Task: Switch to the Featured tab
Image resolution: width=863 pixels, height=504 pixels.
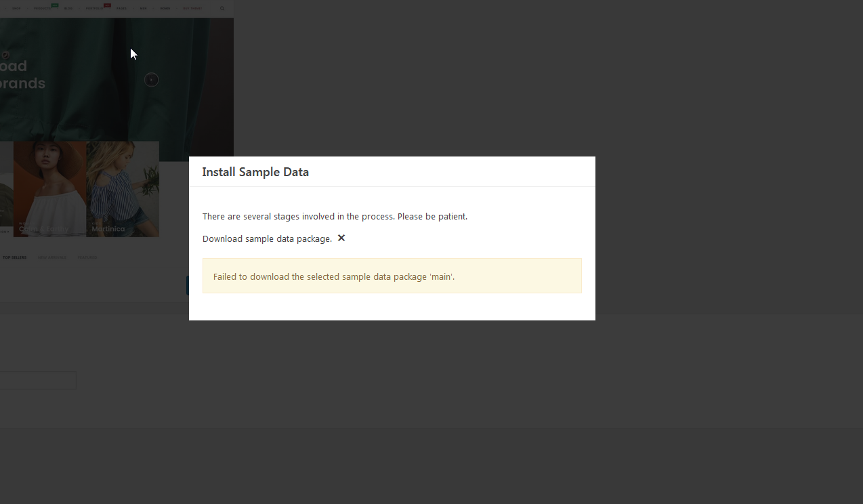Action: (x=87, y=257)
